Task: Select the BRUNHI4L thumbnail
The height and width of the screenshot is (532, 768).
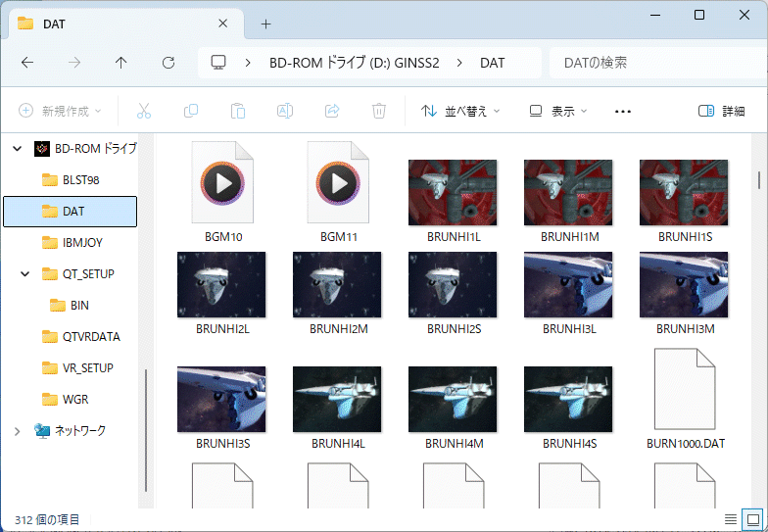Action: coord(337,400)
